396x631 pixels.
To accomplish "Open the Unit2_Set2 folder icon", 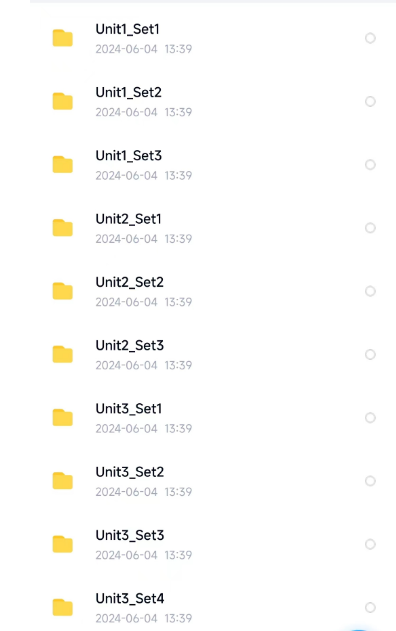I will (62, 291).
